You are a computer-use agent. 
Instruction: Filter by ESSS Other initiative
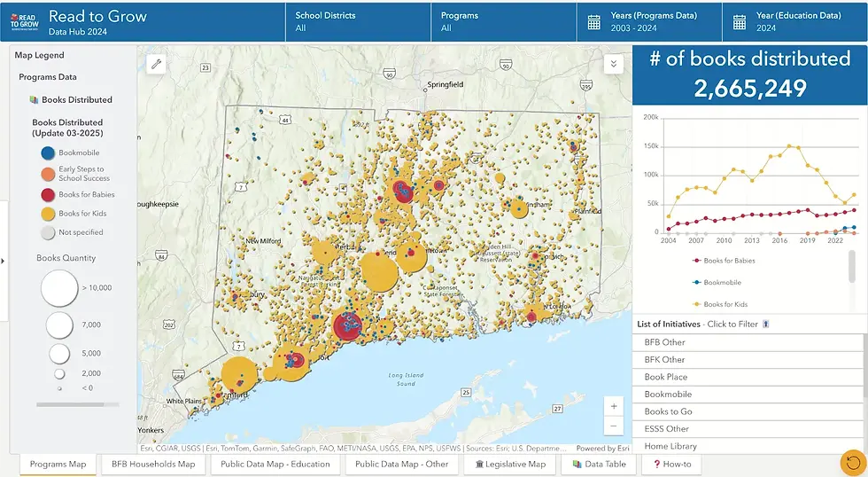pos(748,429)
